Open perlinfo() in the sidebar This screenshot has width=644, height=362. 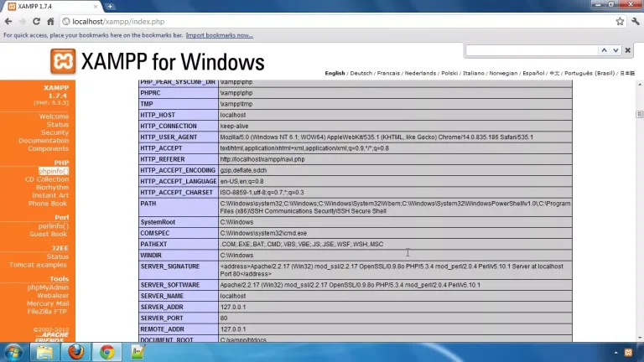pos(54,226)
